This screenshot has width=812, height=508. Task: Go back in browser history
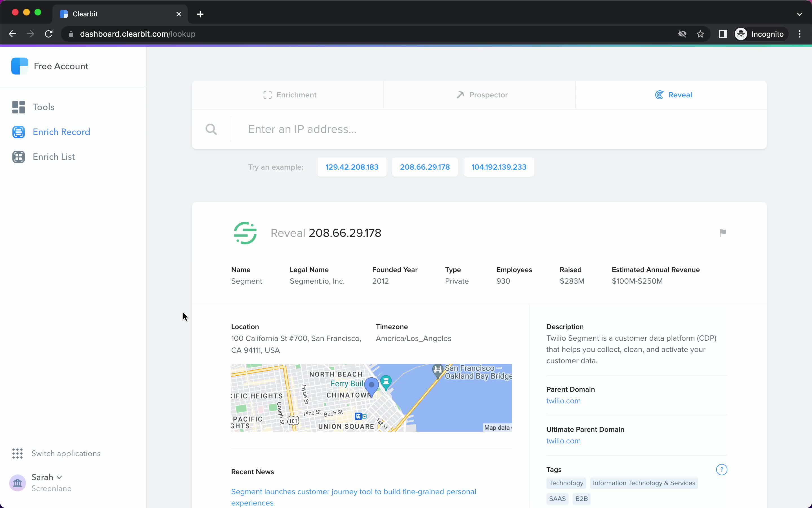(12, 34)
